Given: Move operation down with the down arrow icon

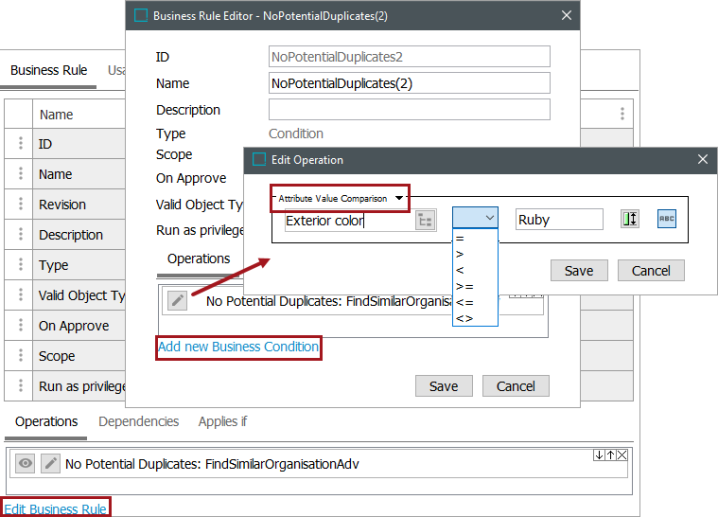Looking at the screenshot, I should tap(599, 455).
